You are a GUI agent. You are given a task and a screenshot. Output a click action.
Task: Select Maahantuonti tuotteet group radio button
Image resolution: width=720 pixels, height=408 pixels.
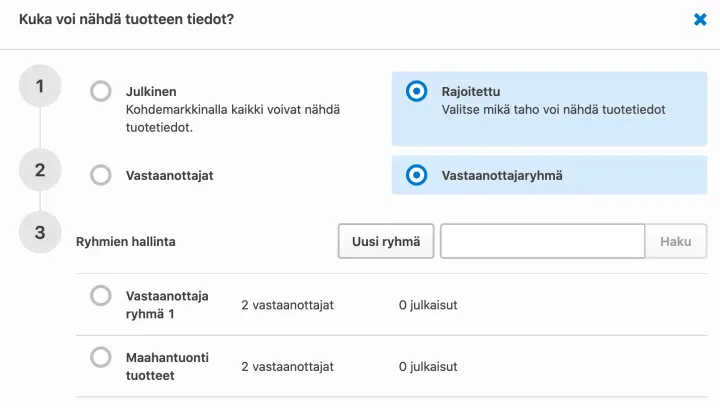click(x=101, y=357)
